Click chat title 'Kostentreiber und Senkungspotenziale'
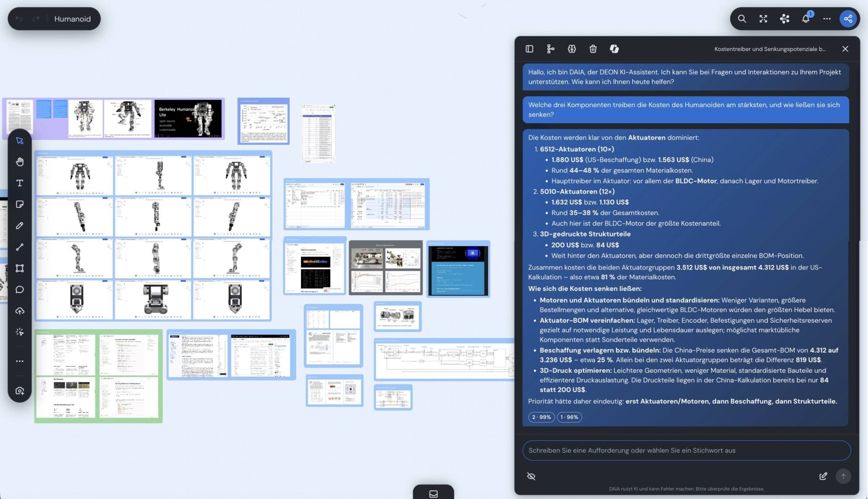 tap(770, 49)
